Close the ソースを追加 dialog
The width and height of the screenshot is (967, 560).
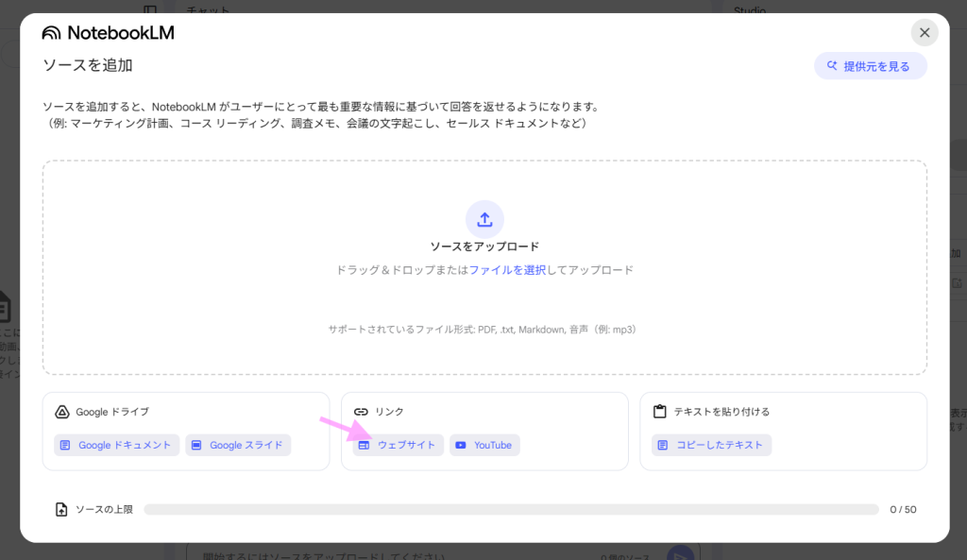click(x=925, y=33)
